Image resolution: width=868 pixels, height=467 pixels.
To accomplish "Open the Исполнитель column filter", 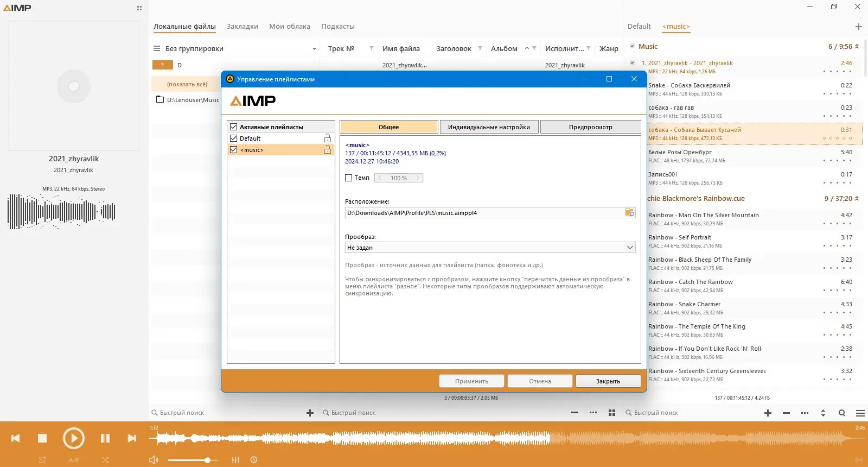I will coord(589,48).
